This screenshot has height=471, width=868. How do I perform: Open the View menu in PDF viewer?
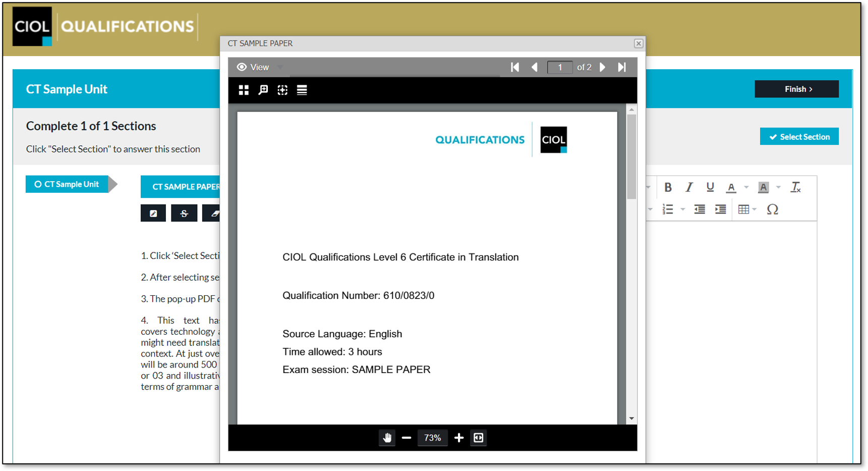(x=253, y=67)
